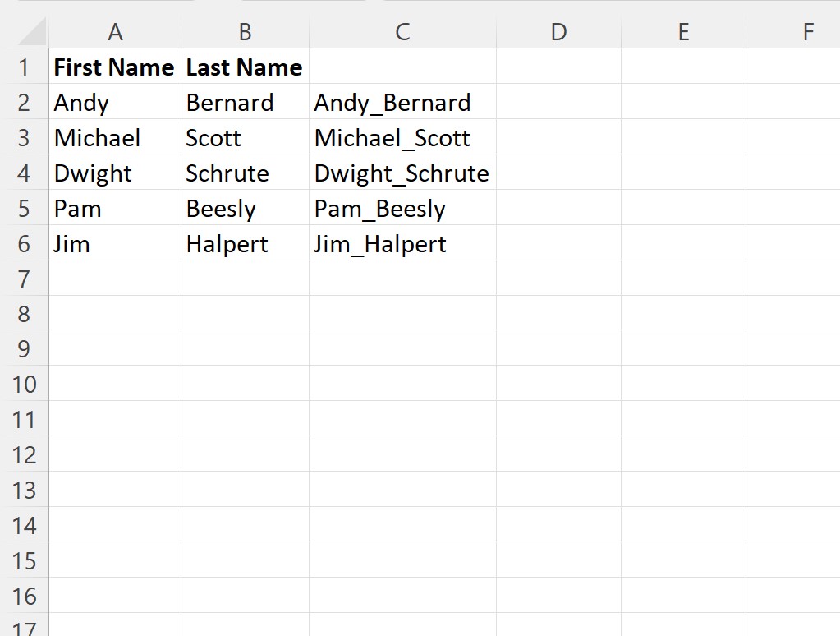Select row 2 header
This screenshot has width=840, height=636.
24,102
